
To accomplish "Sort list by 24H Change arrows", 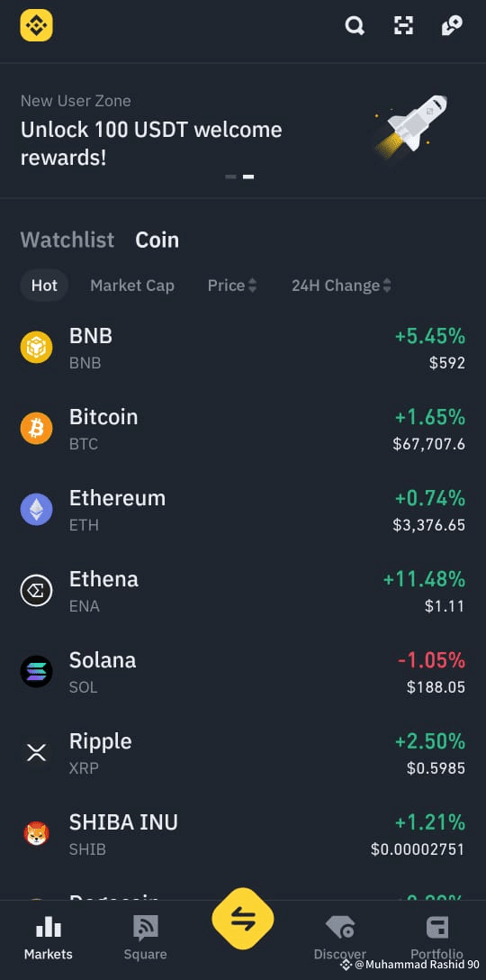I will 387,286.
